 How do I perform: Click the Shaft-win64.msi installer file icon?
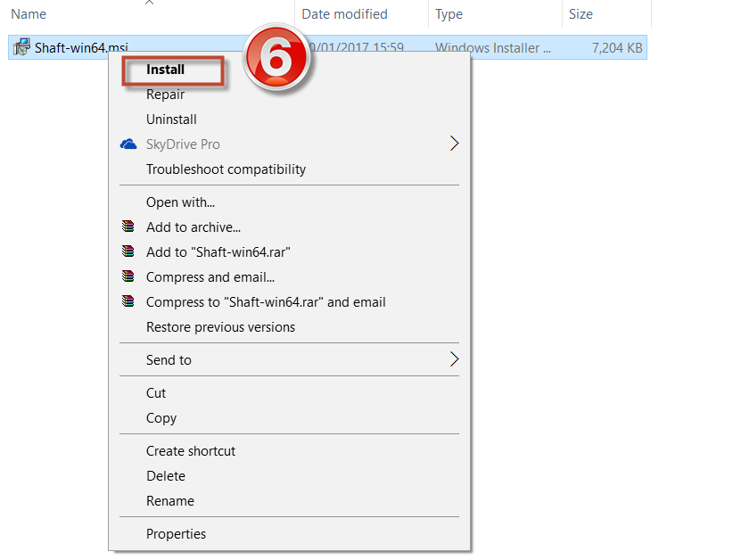pyautogui.click(x=21, y=48)
